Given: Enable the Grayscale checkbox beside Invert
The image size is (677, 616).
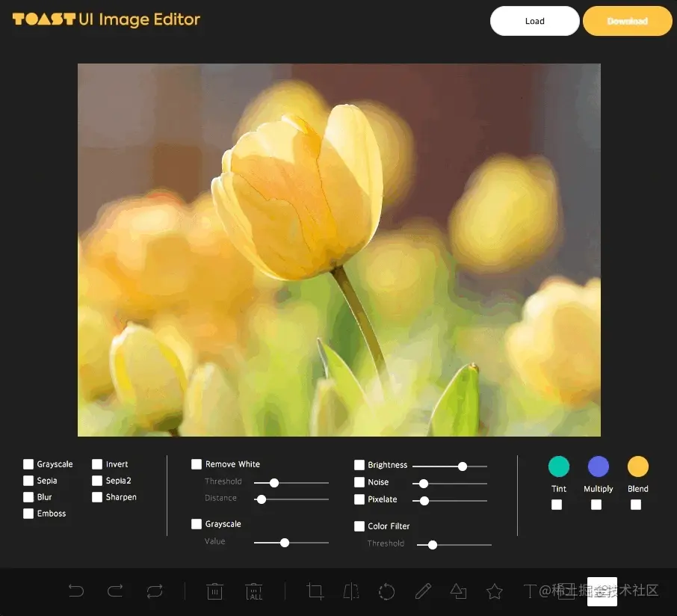Looking at the screenshot, I should pos(28,464).
